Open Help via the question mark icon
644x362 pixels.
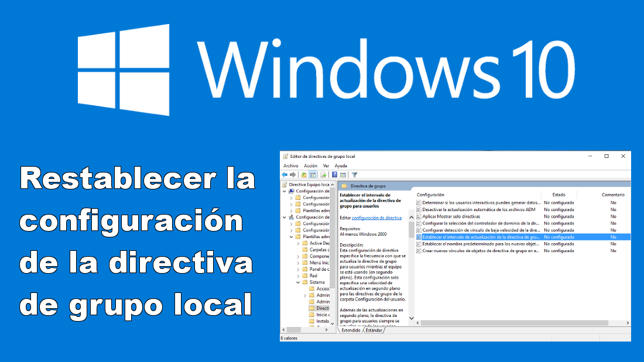coord(335,175)
